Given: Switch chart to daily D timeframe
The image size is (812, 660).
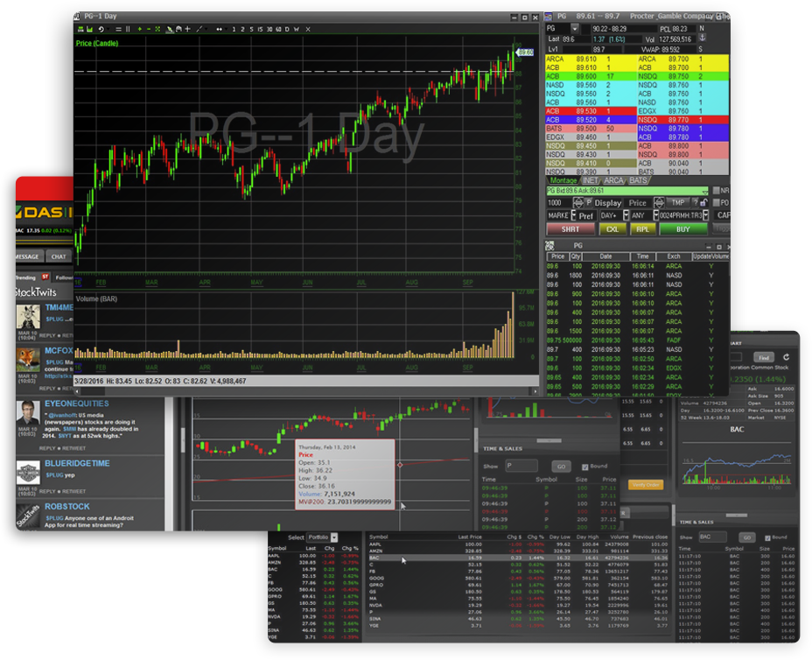Looking at the screenshot, I should (x=287, y=30).
